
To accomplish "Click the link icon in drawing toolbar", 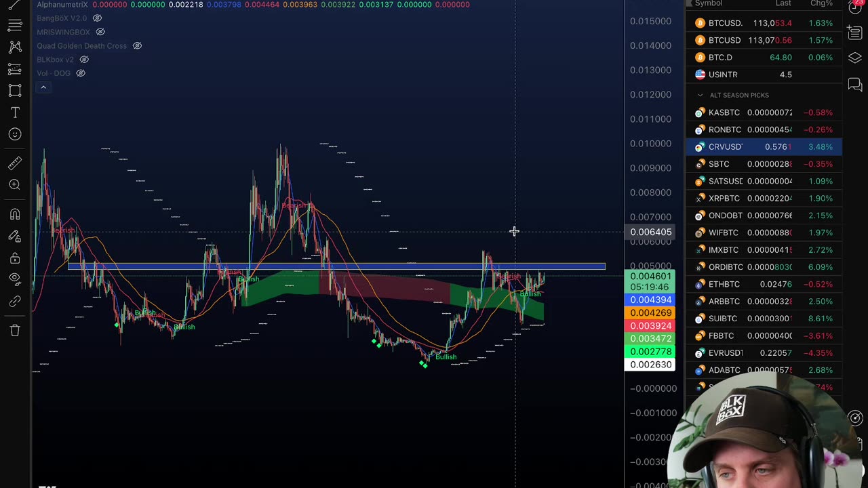I will point(15,301).
